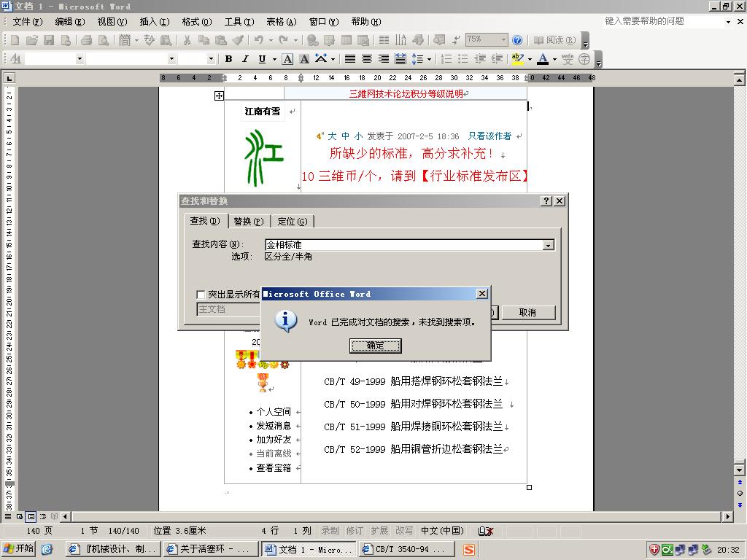Click the bulleted list icon
The height and width of the screenshot is (560, 747).
point(463,59)
